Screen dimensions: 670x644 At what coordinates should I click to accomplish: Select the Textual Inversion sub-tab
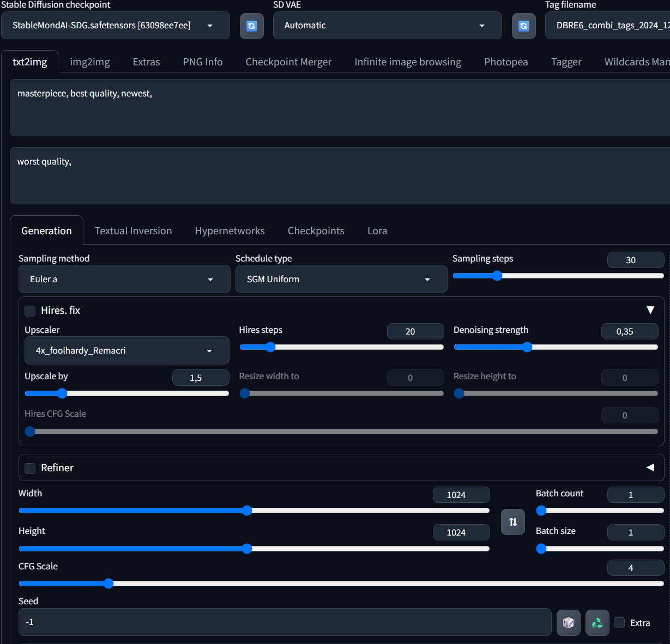(x=134, y=231)
